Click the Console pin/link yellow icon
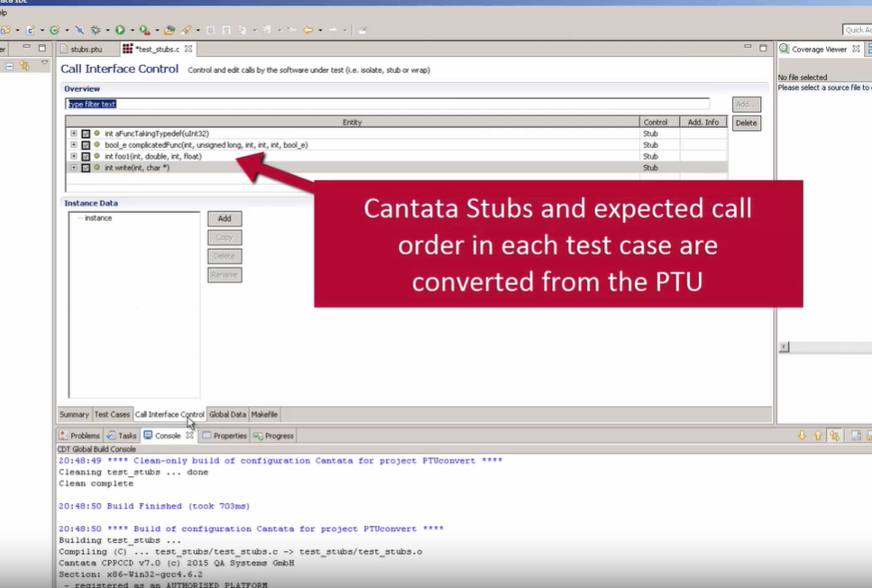872x588 pixels. (835, 436)
